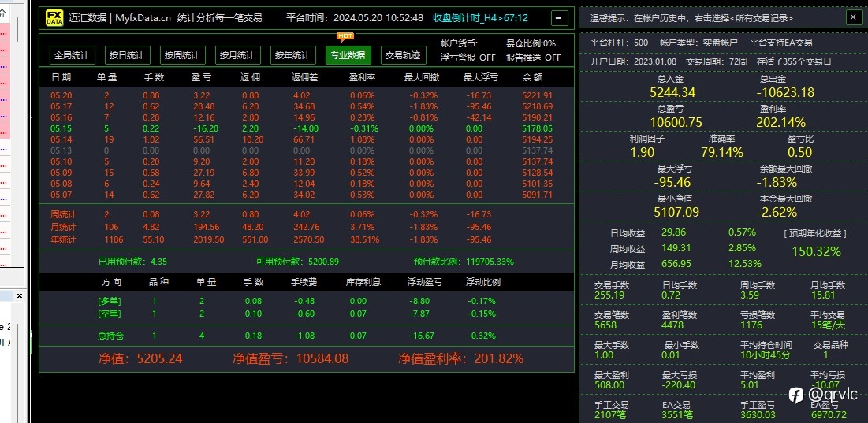Click the 帐户类型: 实盘帐户 label
Image resolution: width=868 pixels, height=423 pixels.
[698, 43]
